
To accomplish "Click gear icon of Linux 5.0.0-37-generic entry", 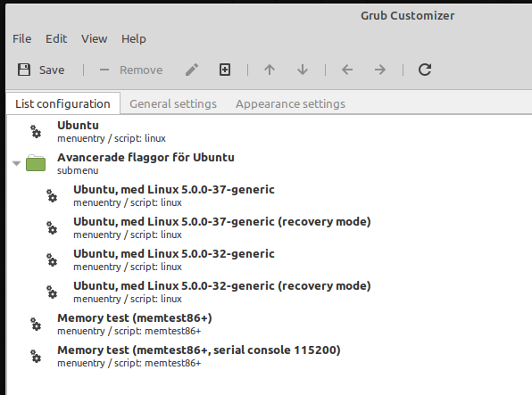I will pos(52,195).
